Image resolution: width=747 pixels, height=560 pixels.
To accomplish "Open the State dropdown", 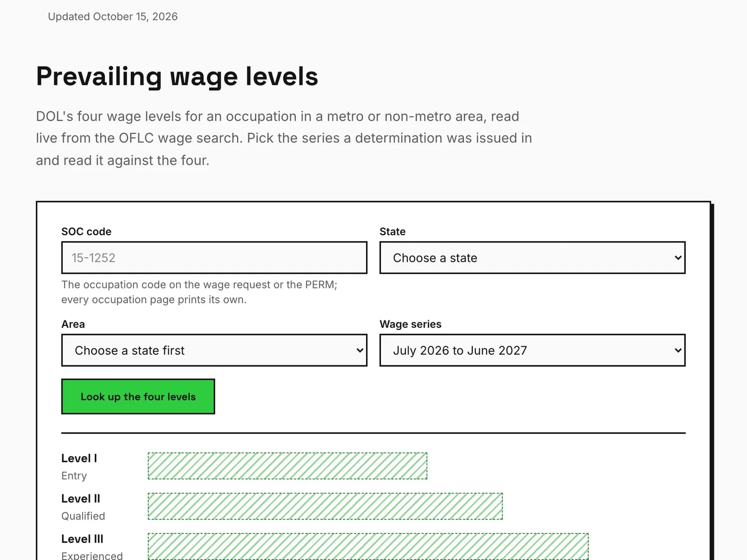I will pyautogui.click(x=532, y=258).
